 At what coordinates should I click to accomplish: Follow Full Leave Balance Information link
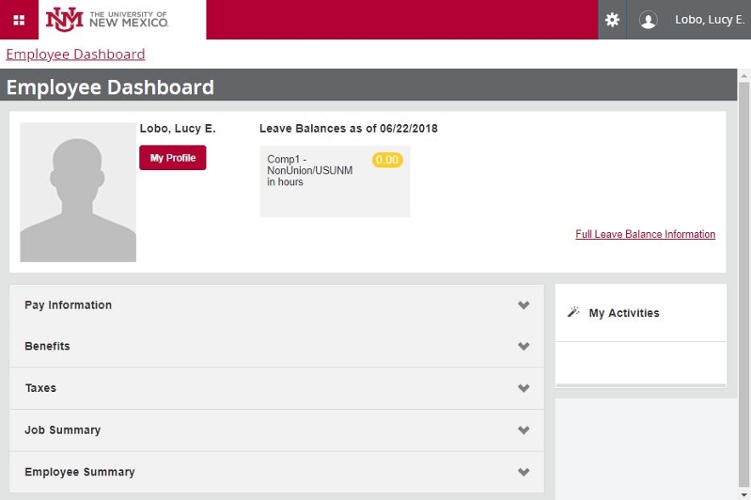(645, 234)
